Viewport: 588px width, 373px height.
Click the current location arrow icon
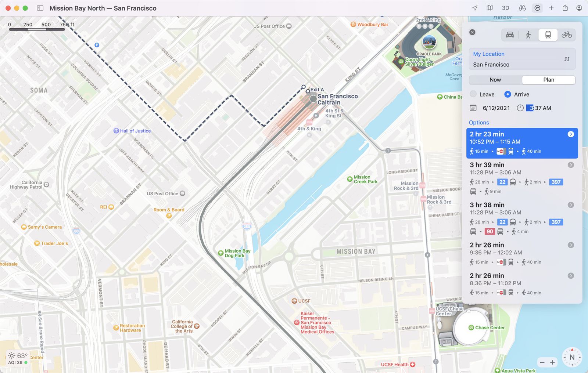click(x=474, y=8)
